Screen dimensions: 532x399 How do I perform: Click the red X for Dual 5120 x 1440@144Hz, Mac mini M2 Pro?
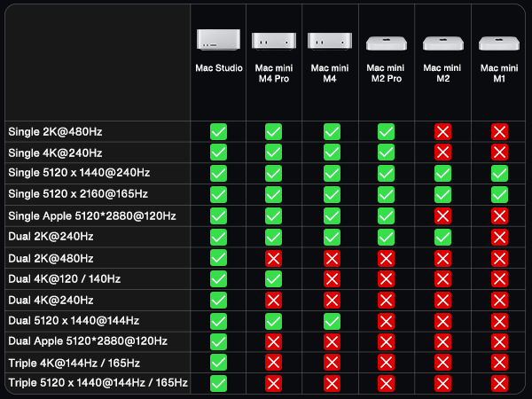[386, 321]
